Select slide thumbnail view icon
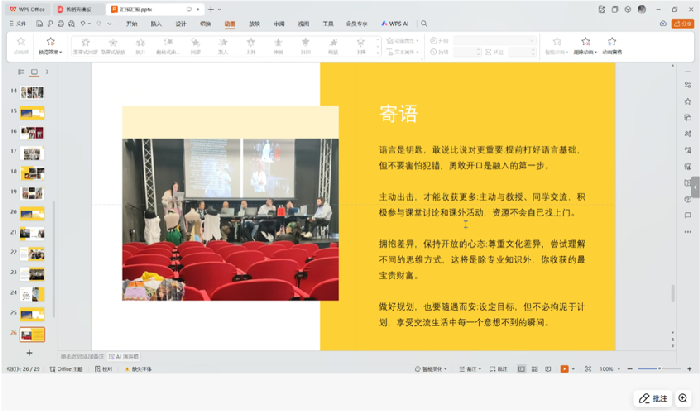This screenshot has height=411, width=700. [x=34, y=73]
